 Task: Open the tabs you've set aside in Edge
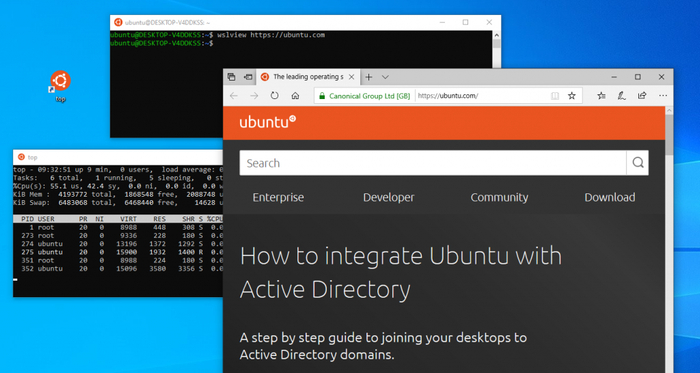231,77
